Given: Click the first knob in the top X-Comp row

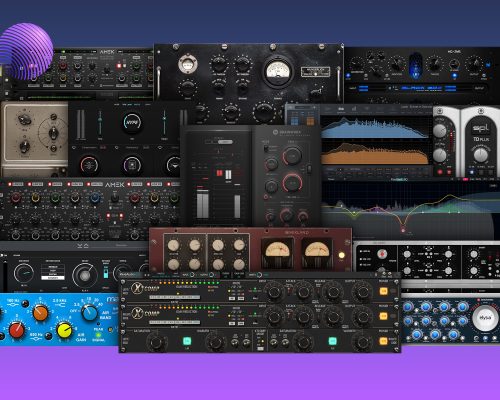Looking at the screenshot, I should (274, 291).
